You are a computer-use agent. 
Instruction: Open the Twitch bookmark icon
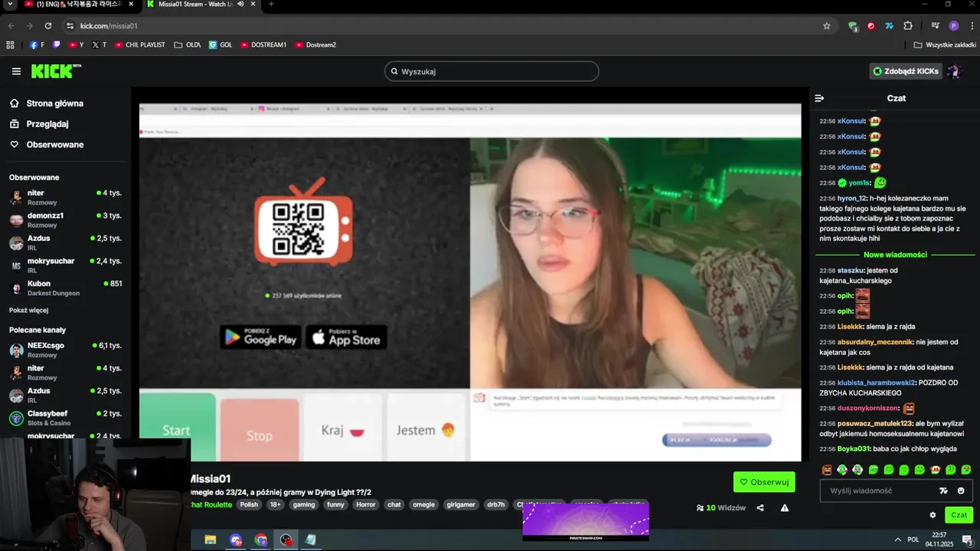coord(56,45)
